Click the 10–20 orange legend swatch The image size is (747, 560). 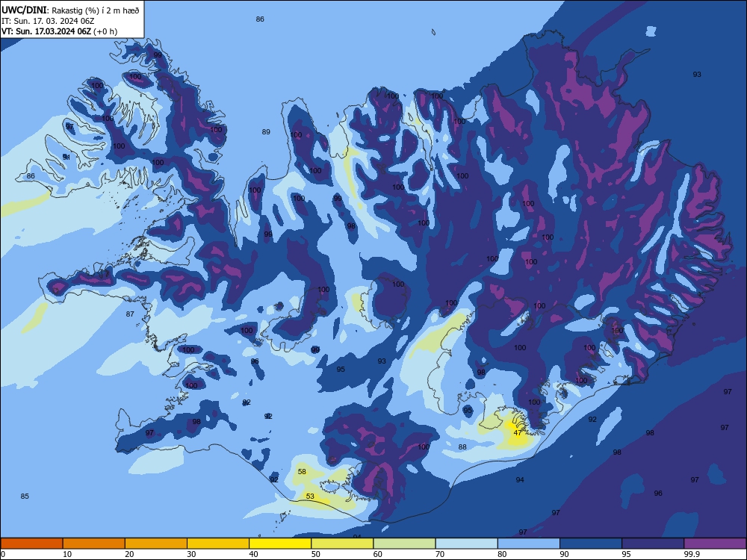(94, 544)
